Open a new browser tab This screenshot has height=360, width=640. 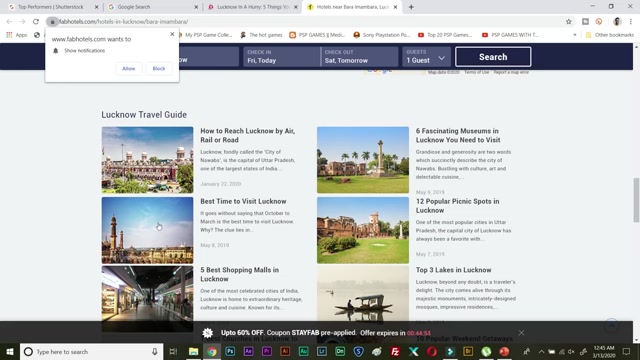411,7
